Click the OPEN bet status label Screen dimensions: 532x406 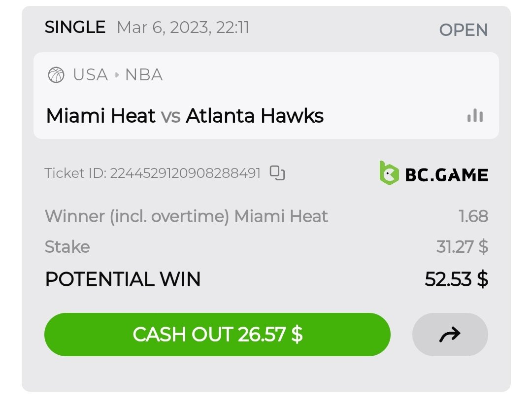463,30
